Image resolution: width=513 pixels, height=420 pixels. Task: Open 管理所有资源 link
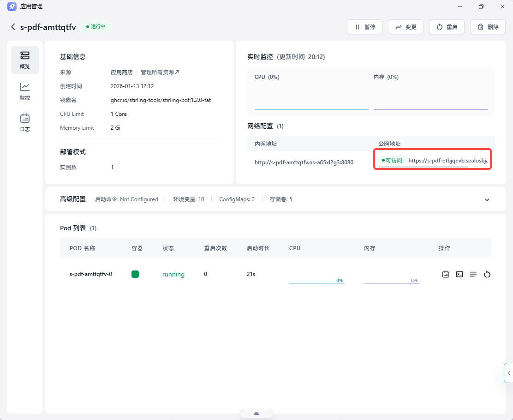(160, 72)
